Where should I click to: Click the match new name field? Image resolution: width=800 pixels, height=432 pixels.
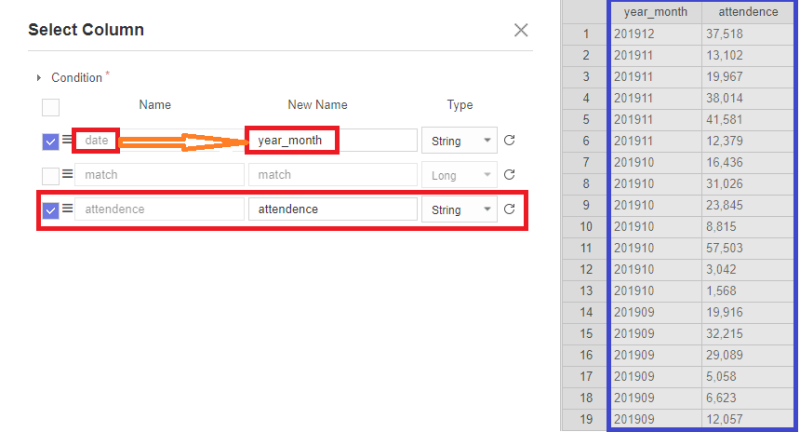[333, 175]
